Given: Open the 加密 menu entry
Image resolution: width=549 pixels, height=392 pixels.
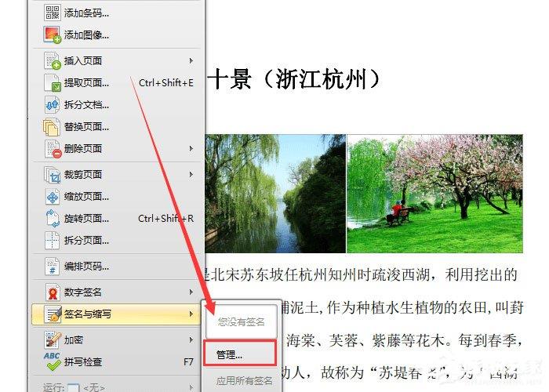Looking at the screenshot, I should tap(115, 339).
